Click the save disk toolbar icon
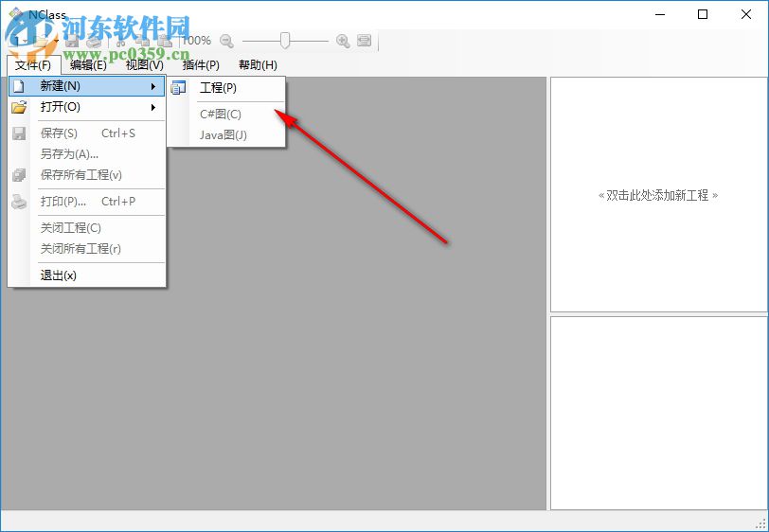 (72, 42)
